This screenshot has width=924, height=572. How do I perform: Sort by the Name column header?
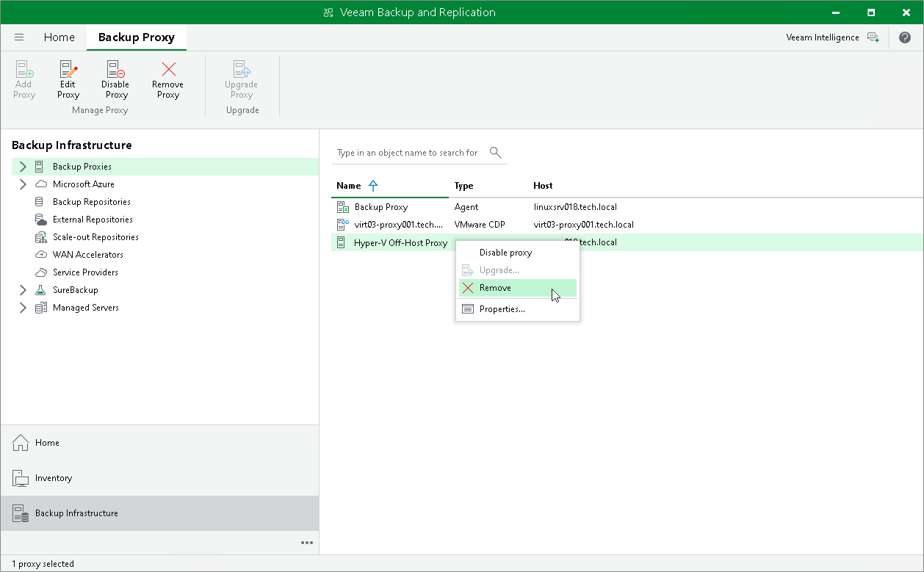(x=349, y=186)
